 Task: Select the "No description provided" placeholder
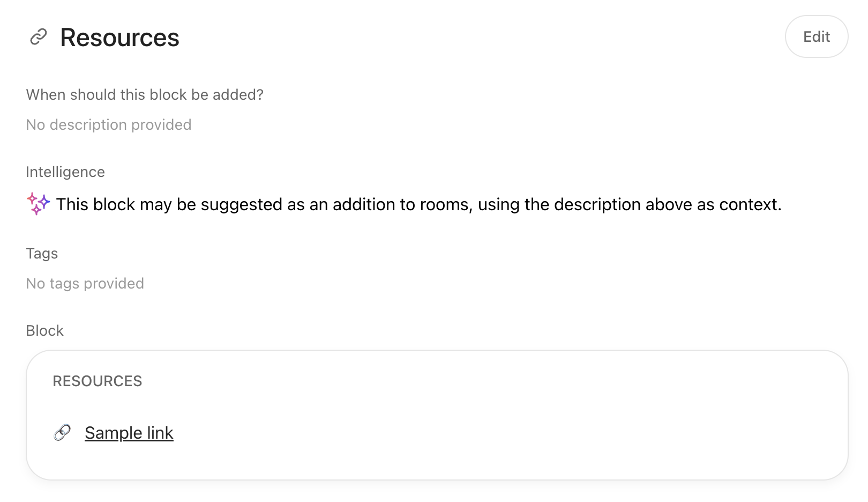(109, 124)
